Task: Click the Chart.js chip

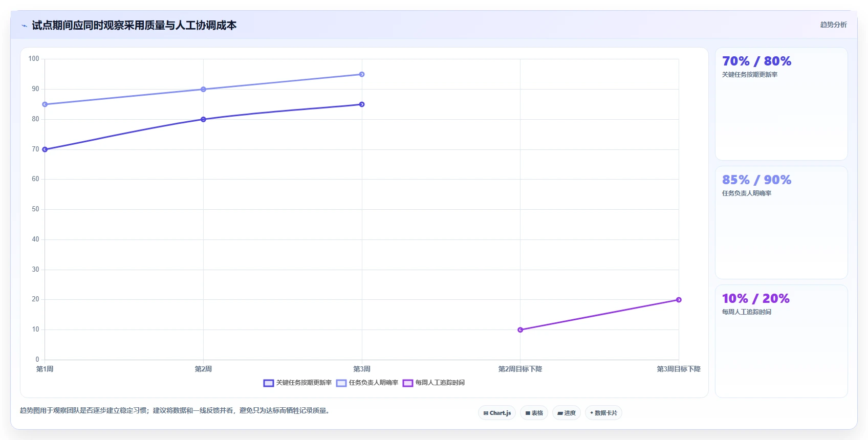Action: coord(497,413)
